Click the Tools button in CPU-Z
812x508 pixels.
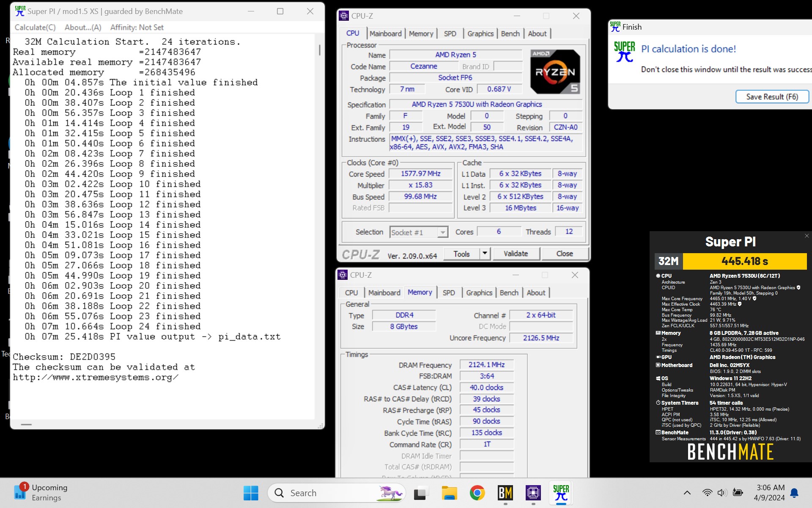click(461, 254)
